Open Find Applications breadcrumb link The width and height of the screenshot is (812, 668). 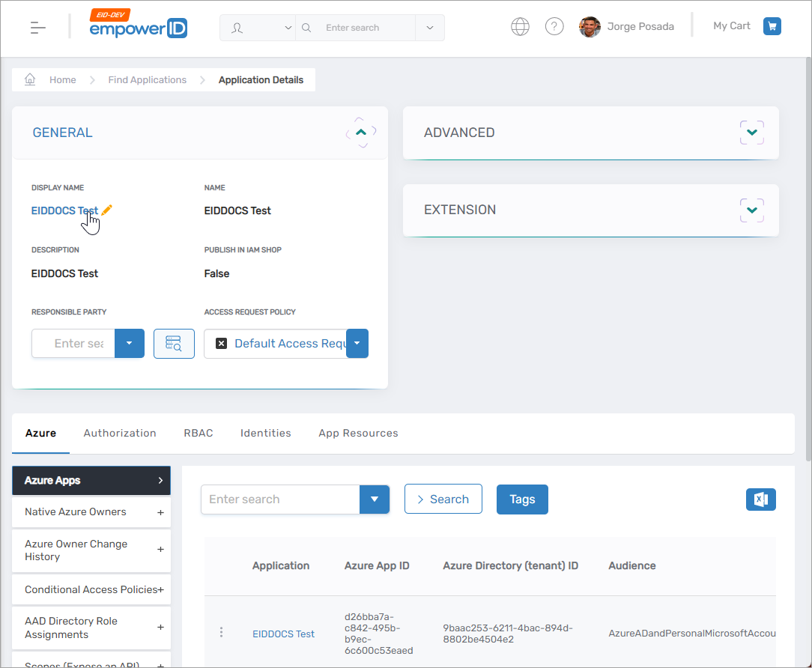click(148, 79)
